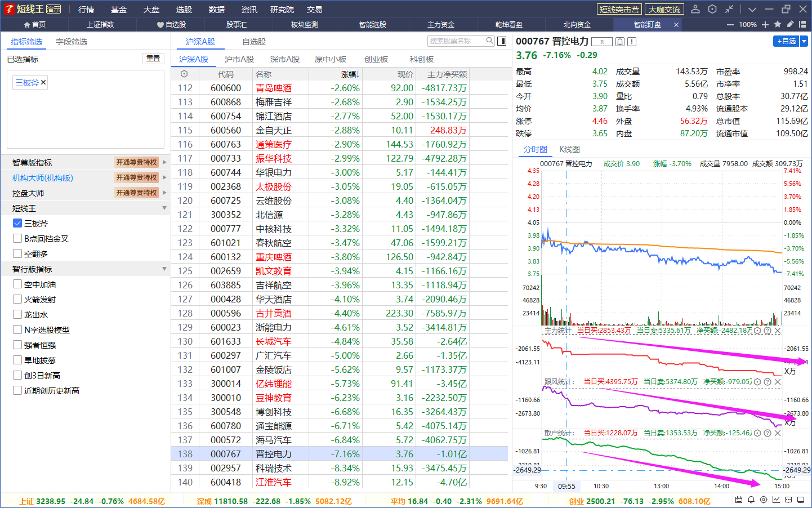This screenshot has height=508, width=812.
Task: Switch to the 科创板 tab
Action: click(x=422, y=59)
